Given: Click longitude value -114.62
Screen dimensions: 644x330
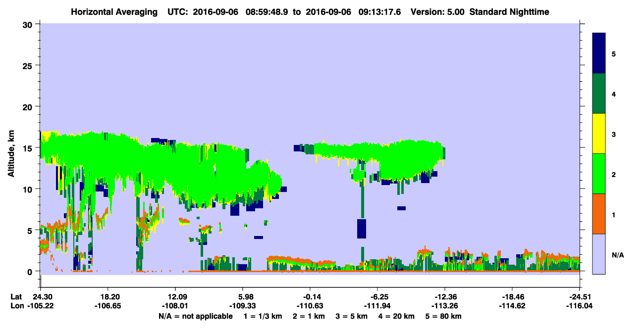Looking at the screenshot, I should 512,306.
